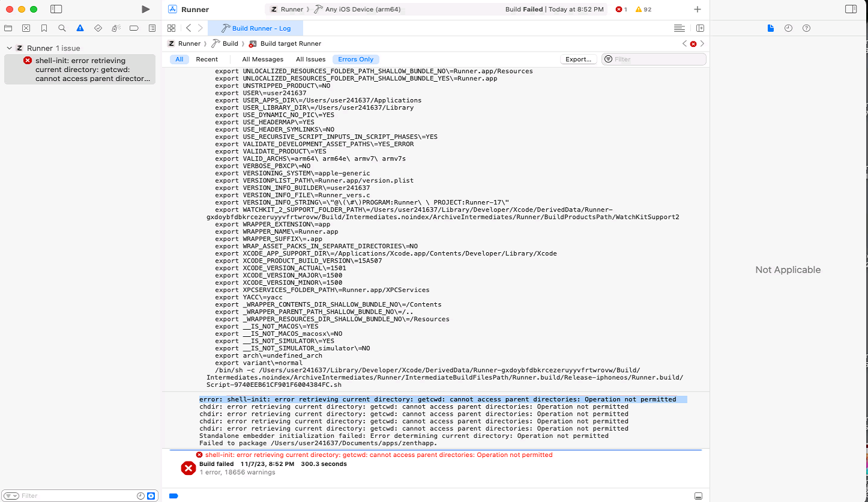Viewport: 868px width, 502px height.
Task: Open the Test navigator diamond icon
Action: click(98, 28)
